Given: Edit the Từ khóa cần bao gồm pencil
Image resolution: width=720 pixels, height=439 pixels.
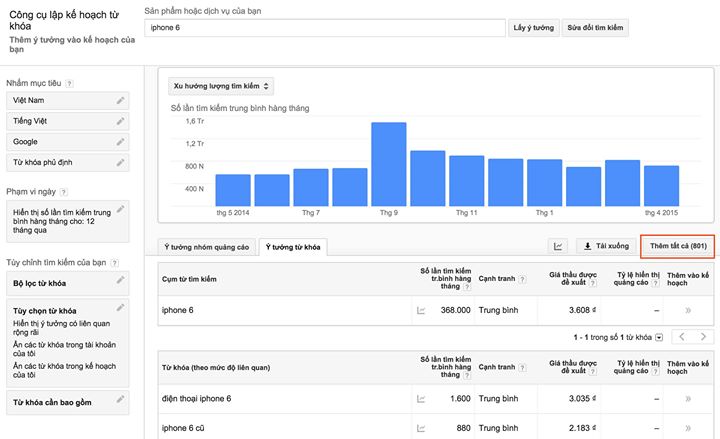Looking at the screenshot, I should pos(120,399).
